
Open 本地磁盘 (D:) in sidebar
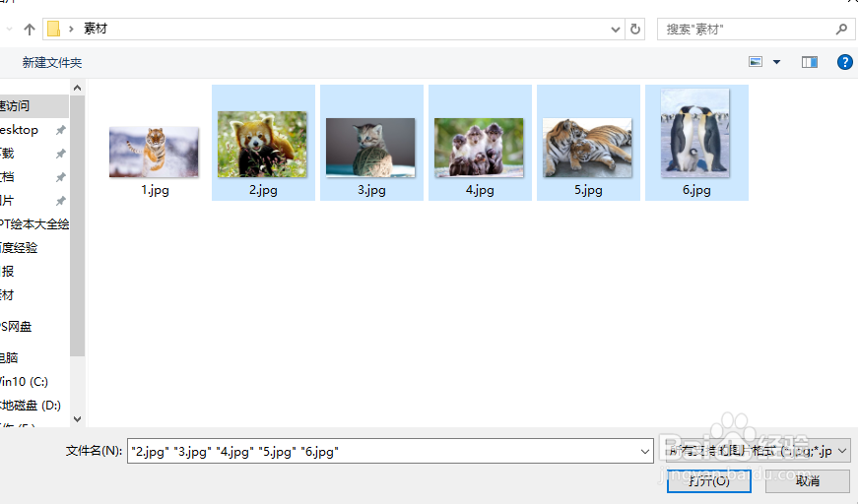[31, 405]
